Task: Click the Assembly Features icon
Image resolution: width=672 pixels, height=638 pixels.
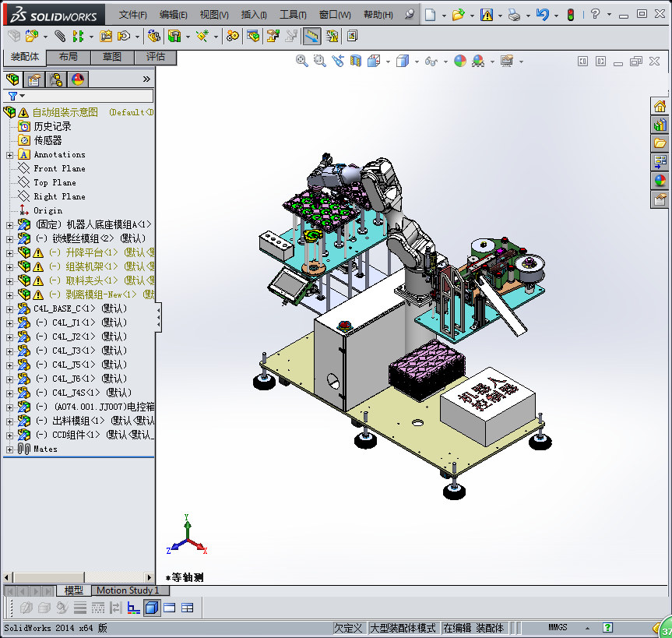Action: click(x=174, y=36)
